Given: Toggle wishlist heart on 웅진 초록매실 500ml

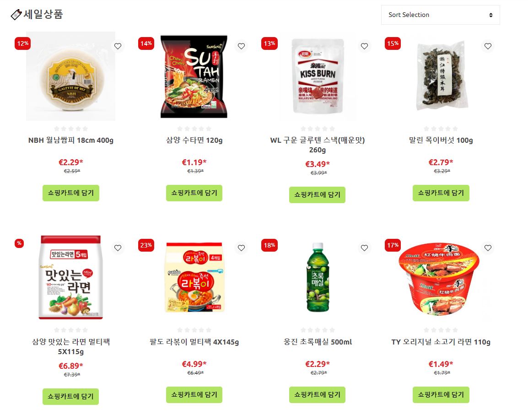Looking at the screenshot, I should click(x=364, y=248).
